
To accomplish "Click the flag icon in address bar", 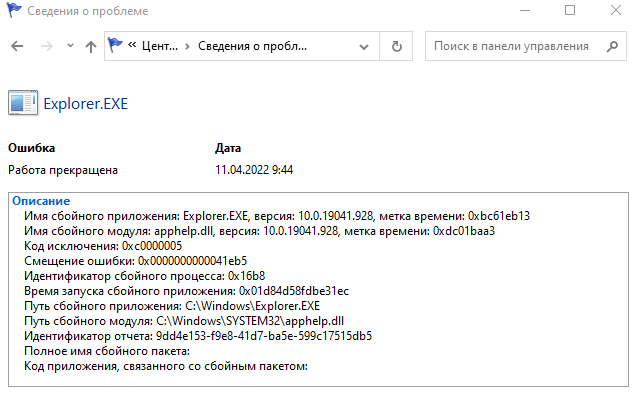I will pos(115,45).
